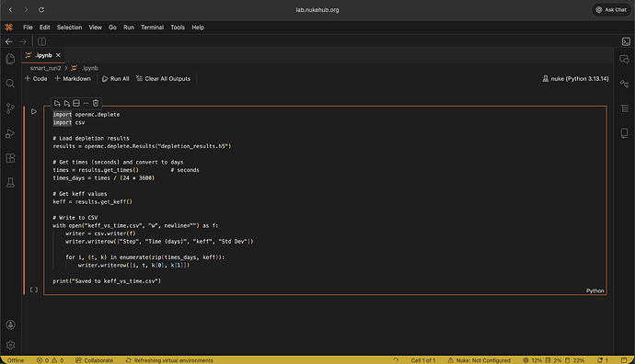Screen dimensions: 635x364
Task: Click the print("Saved to keff_vs_time.csv") line
Action: point(107,280)
